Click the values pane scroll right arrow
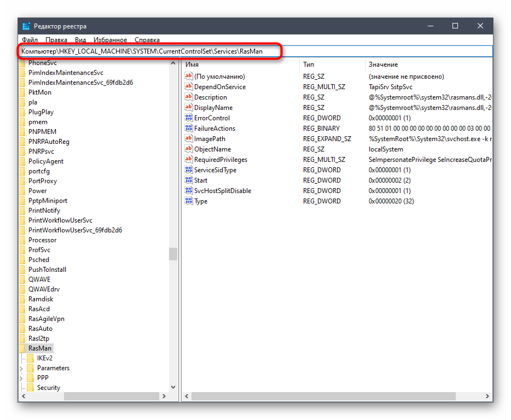The width and height of the screenshot is (511, 420). (x=487, y=396)
